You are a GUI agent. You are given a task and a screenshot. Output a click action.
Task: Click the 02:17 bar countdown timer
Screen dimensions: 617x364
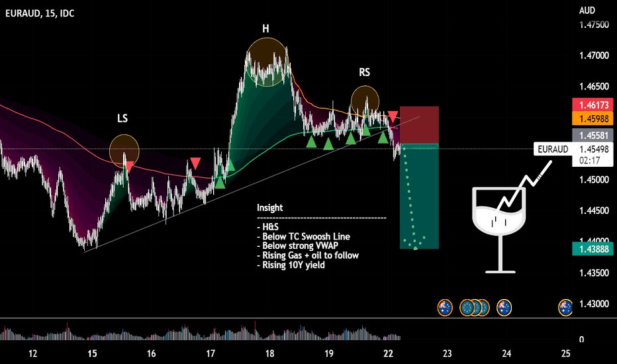click(x=589, y=161)
